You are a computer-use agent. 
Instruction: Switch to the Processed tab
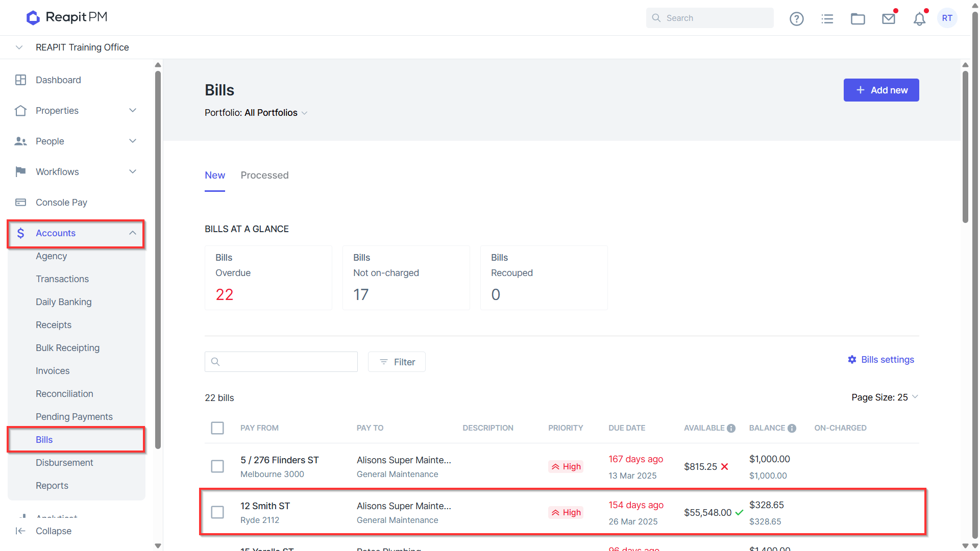264,176
